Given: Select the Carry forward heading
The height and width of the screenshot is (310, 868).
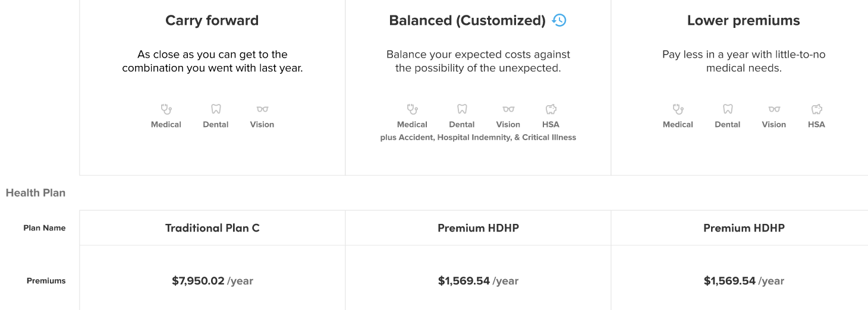Looking at the screenshot, I should tap(212, 21).
